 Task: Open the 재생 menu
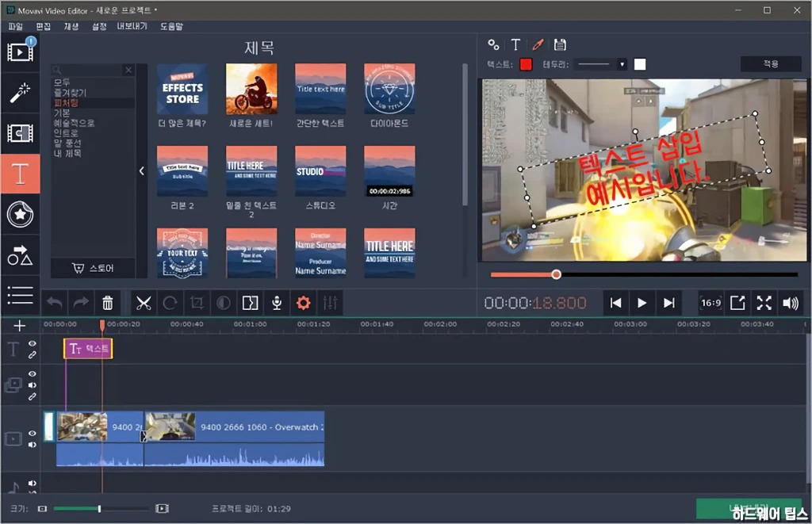71,26
